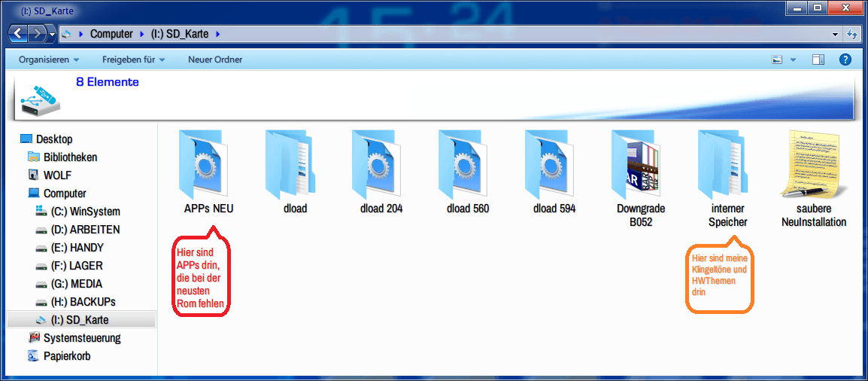Screen dimensions: 868x381
Task: Click the Downgrade B052 name label
Action: point(641,216)
